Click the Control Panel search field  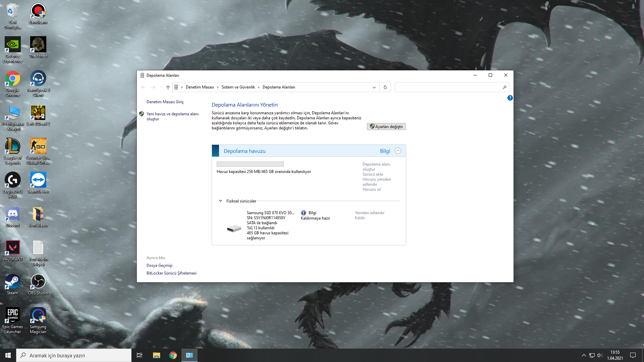tap(448, 87)
